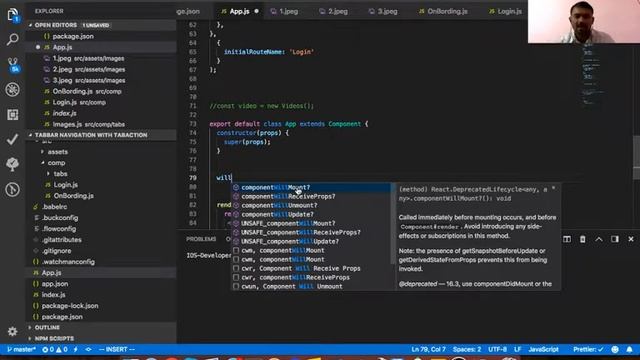
Task: Open Source Control view in activity bar
Action: (13, 64)
